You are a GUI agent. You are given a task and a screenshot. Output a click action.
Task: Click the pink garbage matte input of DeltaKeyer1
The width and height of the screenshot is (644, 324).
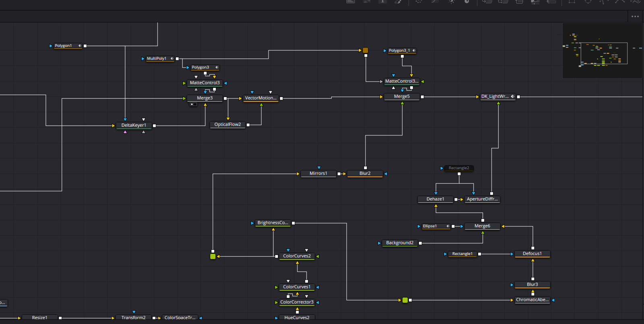(x=125, y=132)
